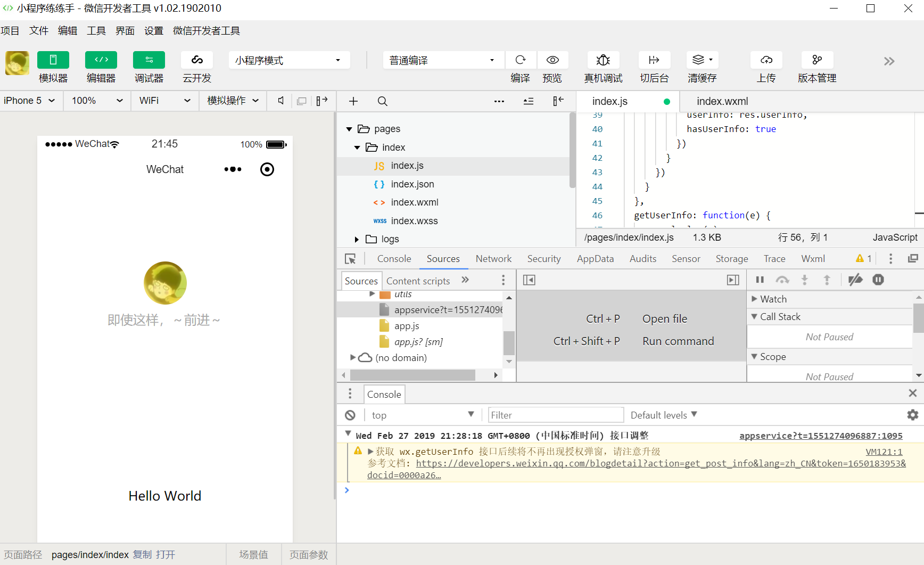924x565 pixels.
Task: Expand the (no domain) tree node
Action: click(352, 358)
